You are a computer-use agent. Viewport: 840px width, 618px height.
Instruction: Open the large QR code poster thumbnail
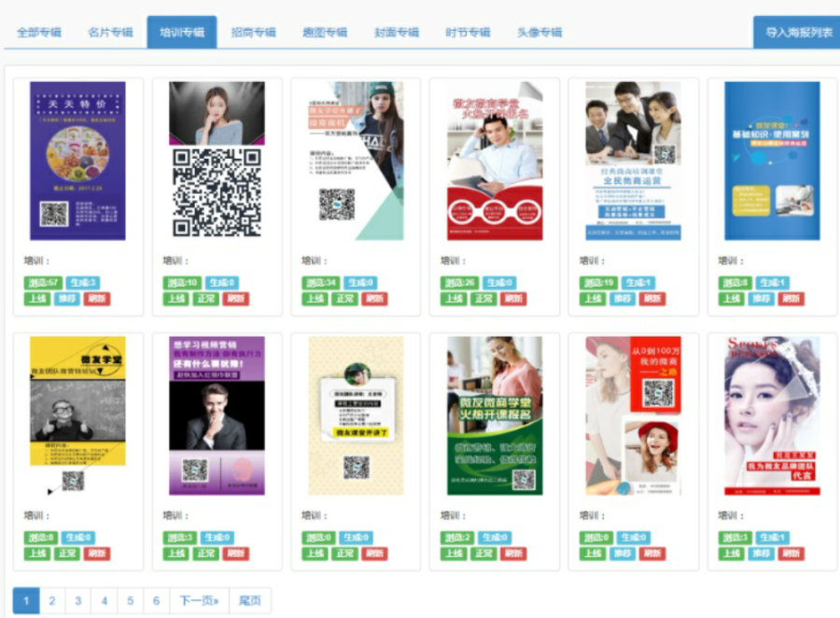[x=217, y=160]
